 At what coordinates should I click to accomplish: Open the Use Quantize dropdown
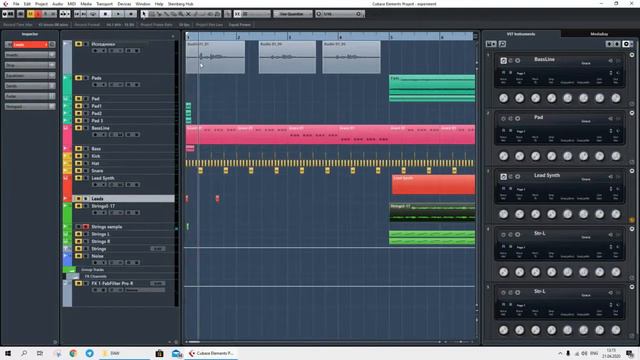pos(293,14)
